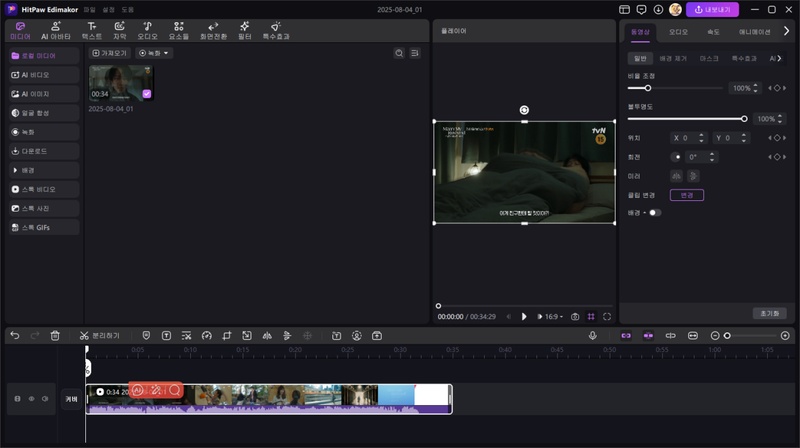
Task: Select AI 비디오 in sidebar
Action: click(x=44, y=75)
